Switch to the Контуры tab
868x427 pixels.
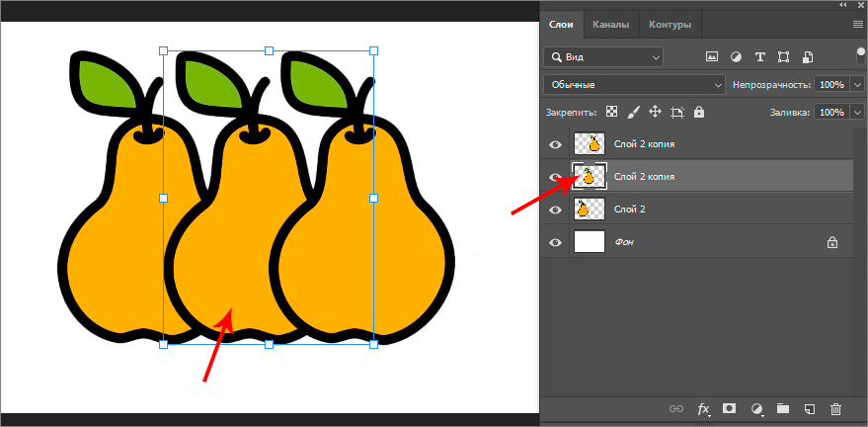[x=670, y=25]
